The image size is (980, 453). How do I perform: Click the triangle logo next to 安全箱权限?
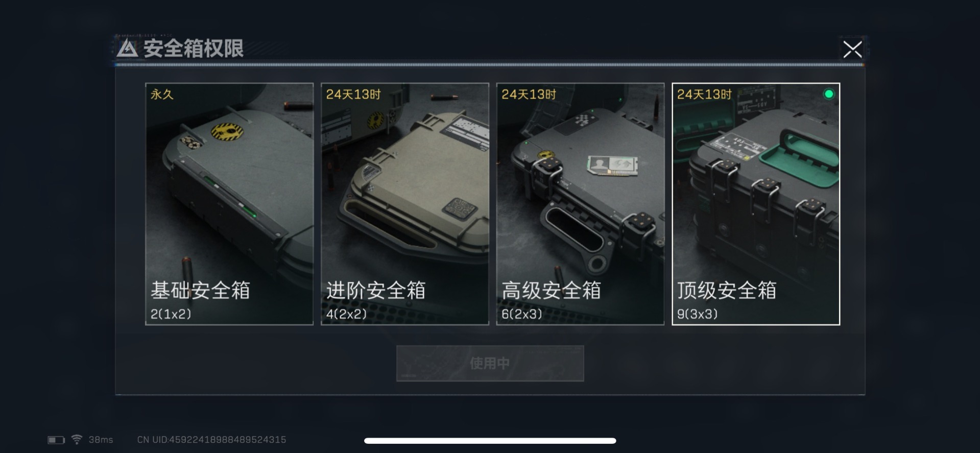click(127, 49)
